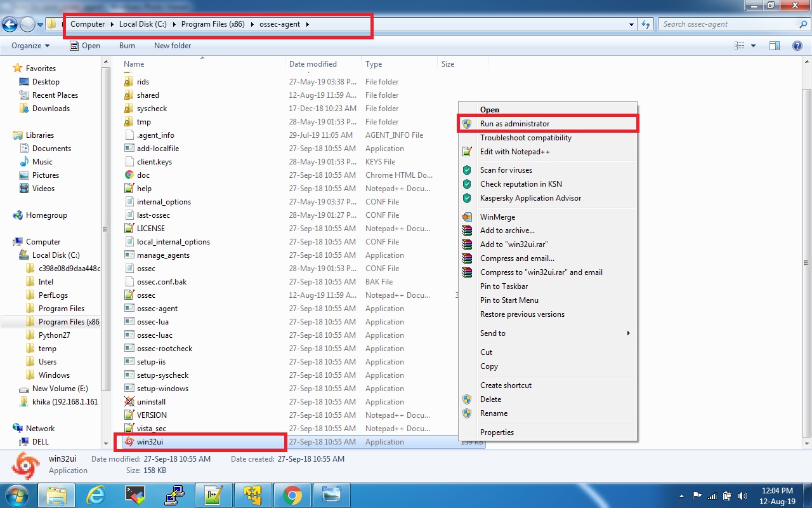Click Kaspersky icon beside Scan for viruses
The image size is (812, 508).
point(467,170)
